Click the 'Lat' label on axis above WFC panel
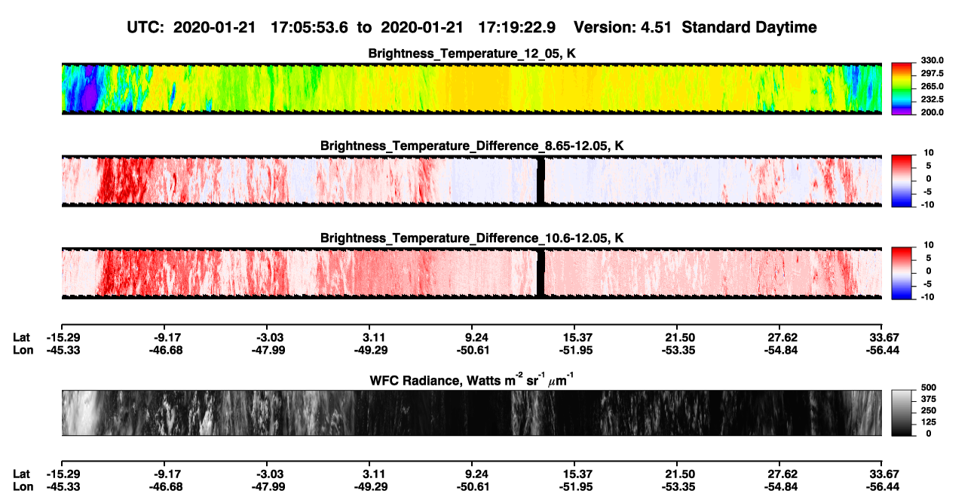Viewport: 980px width, 503px height. pyautogui.click(x=22, y=338)
